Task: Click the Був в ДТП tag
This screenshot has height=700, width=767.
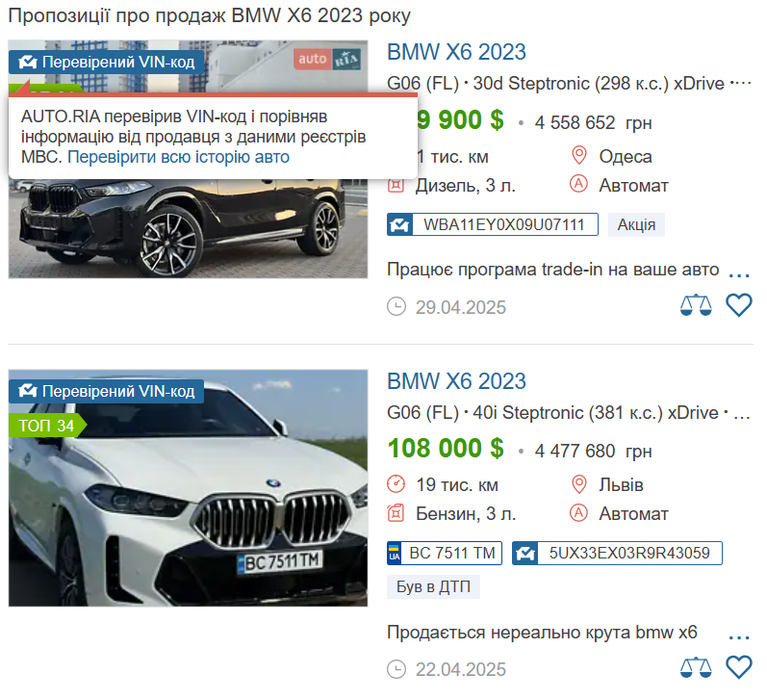Action: 433,586
